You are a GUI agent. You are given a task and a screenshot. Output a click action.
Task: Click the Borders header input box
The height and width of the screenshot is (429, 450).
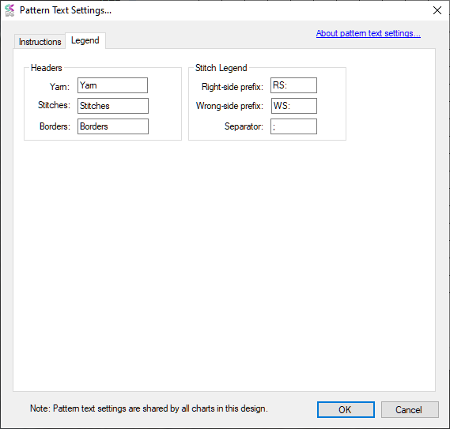click(x=113, y=126)
